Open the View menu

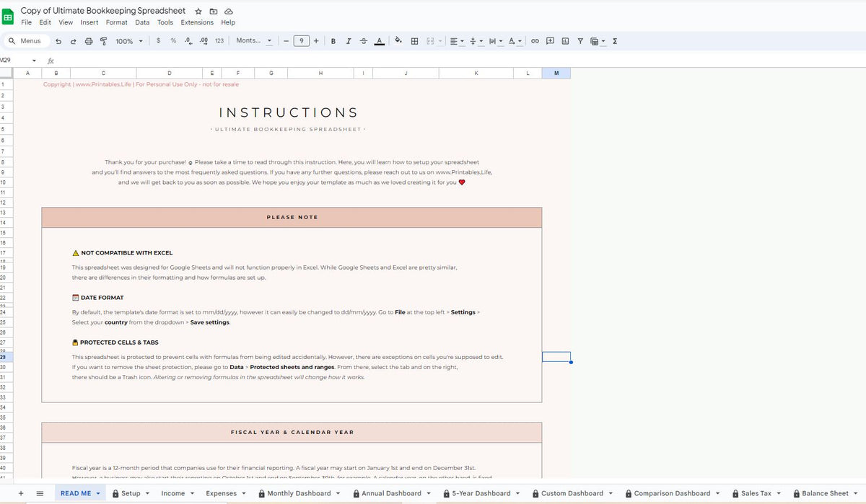66,22
